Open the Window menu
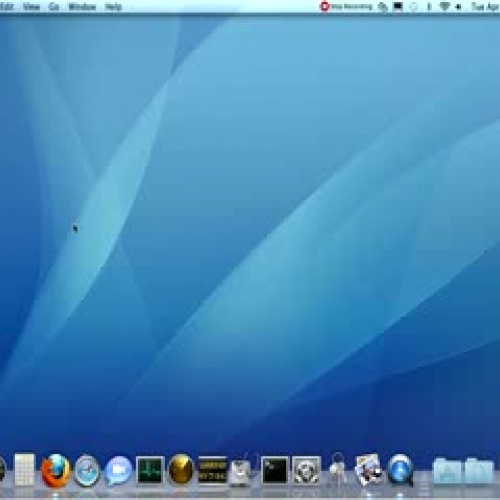This screenshot has height=500, width=500. [x=82, y=7]
